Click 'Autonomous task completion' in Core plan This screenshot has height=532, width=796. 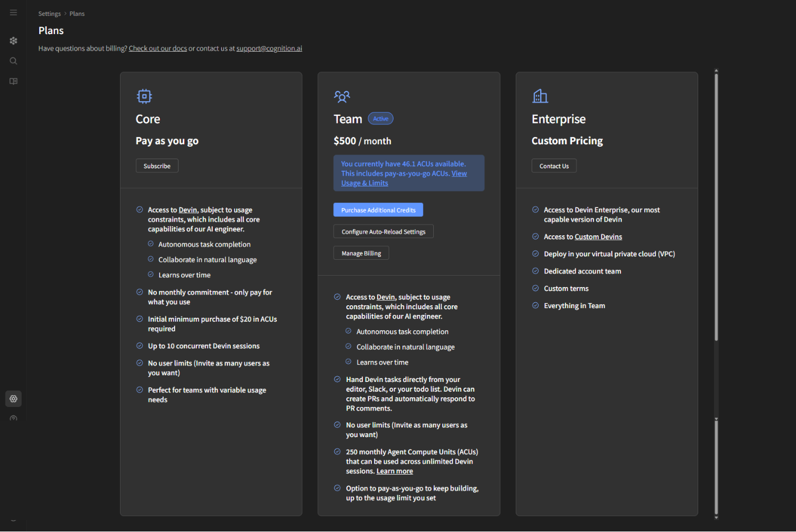[204, 244]
